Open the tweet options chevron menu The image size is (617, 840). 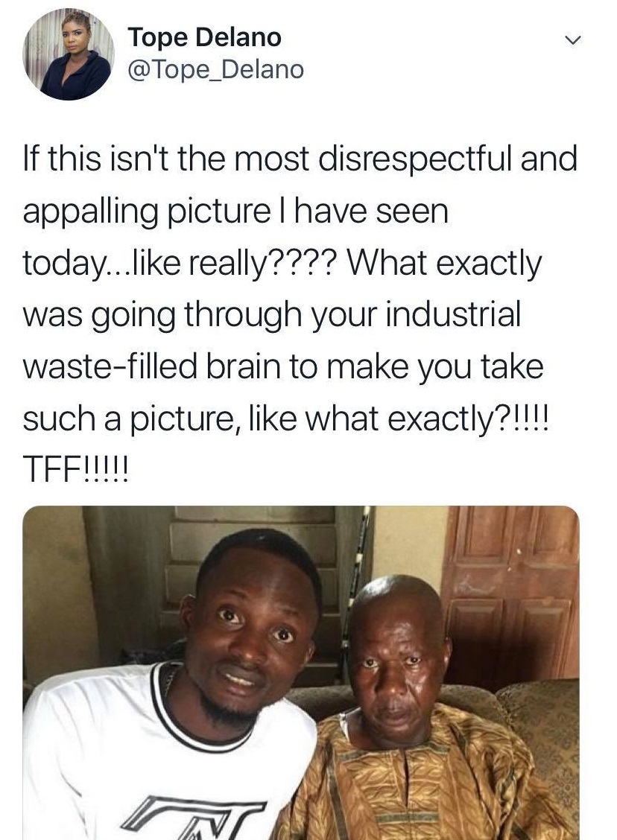(x=572, y=40)
